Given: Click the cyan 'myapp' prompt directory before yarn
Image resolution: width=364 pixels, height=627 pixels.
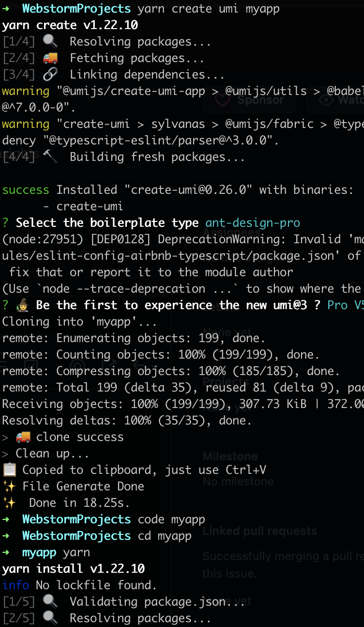Looking at the screenshot, I should [39, 552].
